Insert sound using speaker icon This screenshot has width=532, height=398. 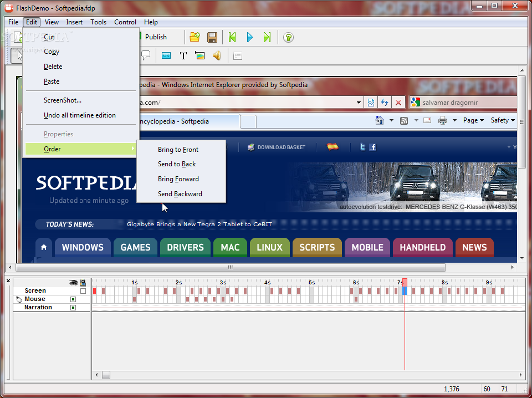coord(217,55)
